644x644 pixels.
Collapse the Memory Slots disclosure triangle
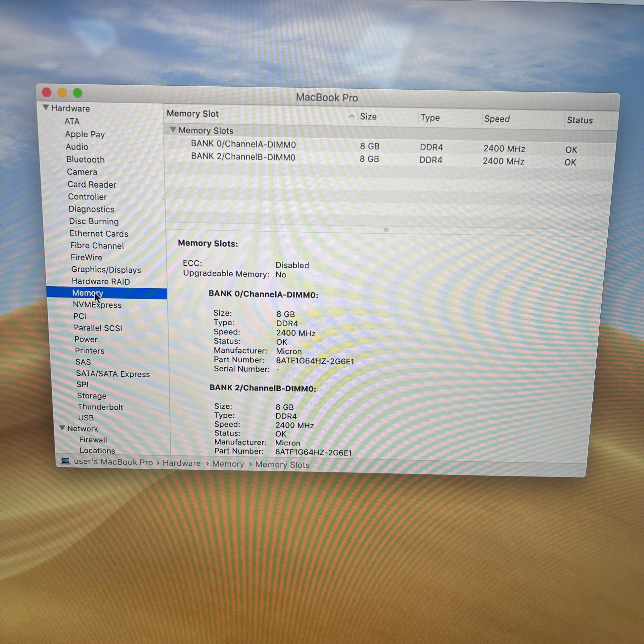point(173,129)
